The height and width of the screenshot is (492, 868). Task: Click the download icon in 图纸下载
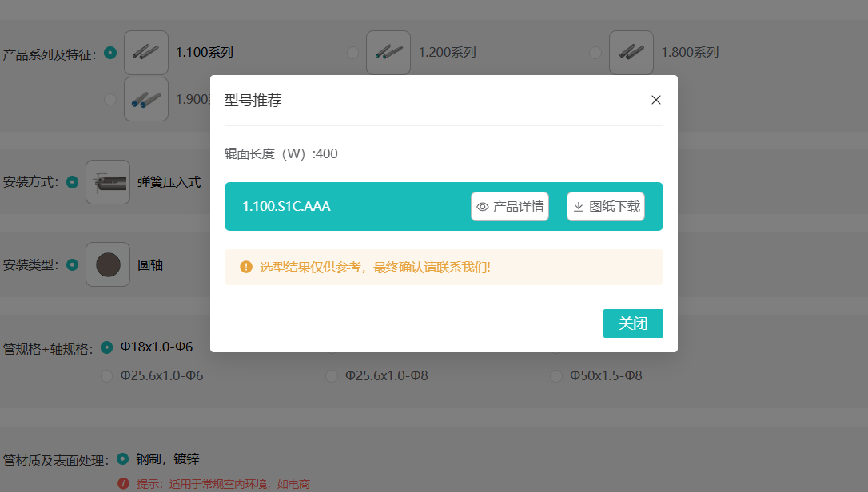pyautogui.click(x=579, y=207)
